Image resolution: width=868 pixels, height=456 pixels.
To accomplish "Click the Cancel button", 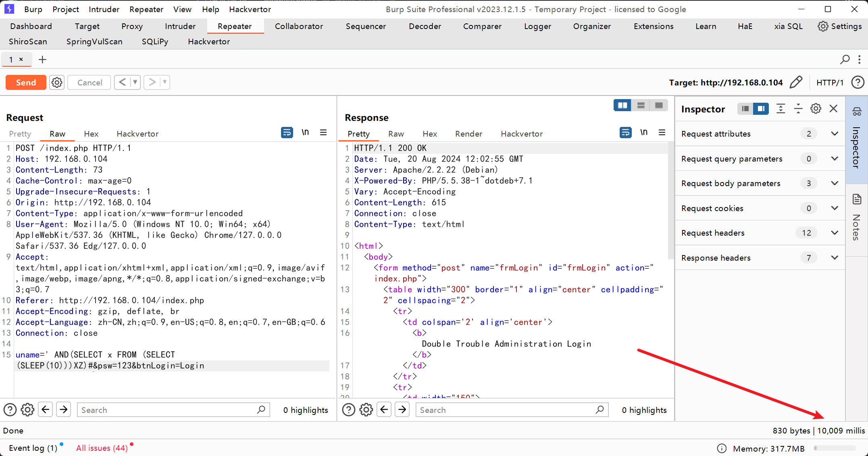I will click(x=90, y=83).
